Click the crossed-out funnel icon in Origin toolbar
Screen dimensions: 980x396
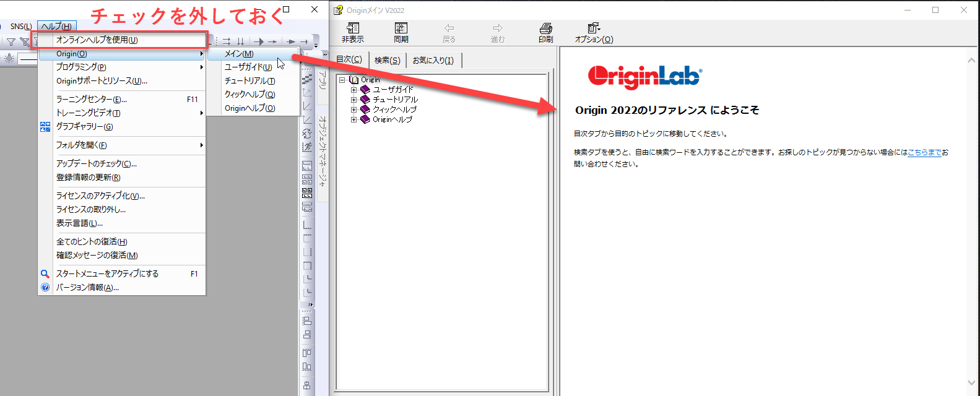pos(25,41)
